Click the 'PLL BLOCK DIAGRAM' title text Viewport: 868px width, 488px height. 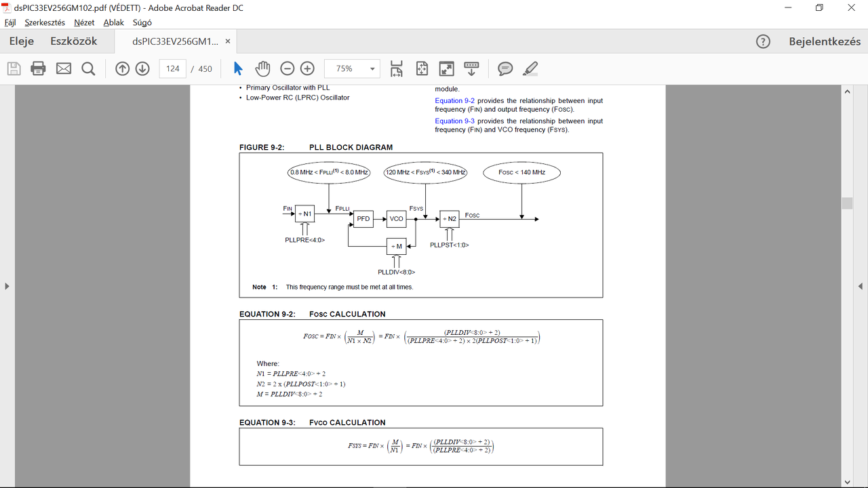click(351, 148)
